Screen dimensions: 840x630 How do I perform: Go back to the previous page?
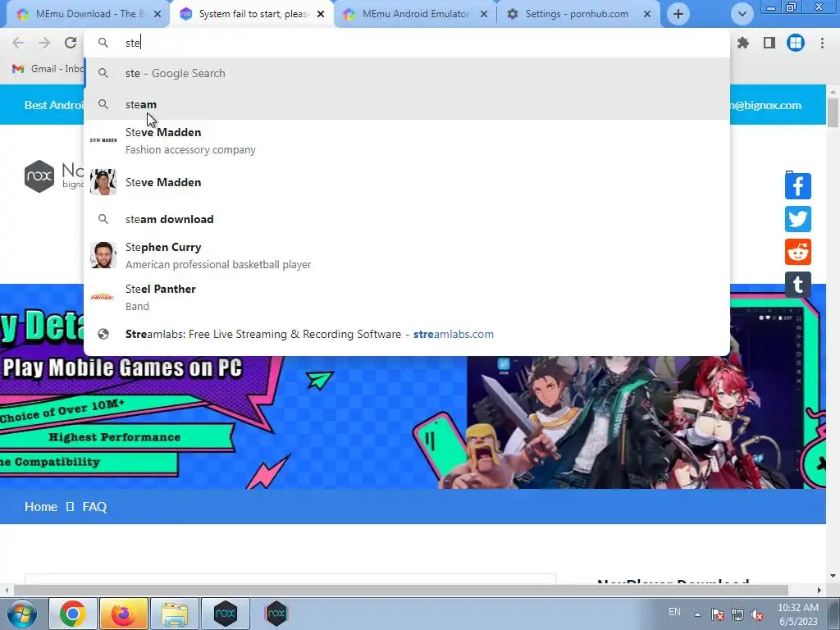[18, 43]
